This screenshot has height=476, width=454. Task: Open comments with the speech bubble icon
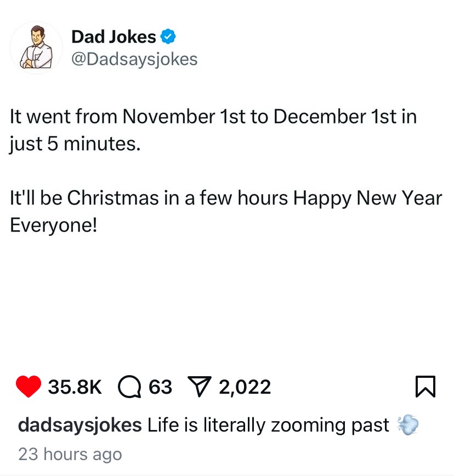129,388
